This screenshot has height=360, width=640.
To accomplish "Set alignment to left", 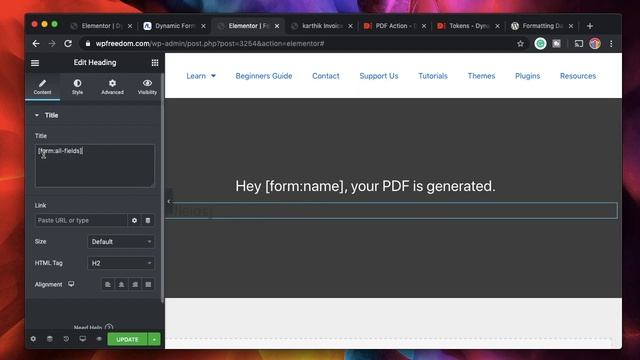I will coord(108,284).
